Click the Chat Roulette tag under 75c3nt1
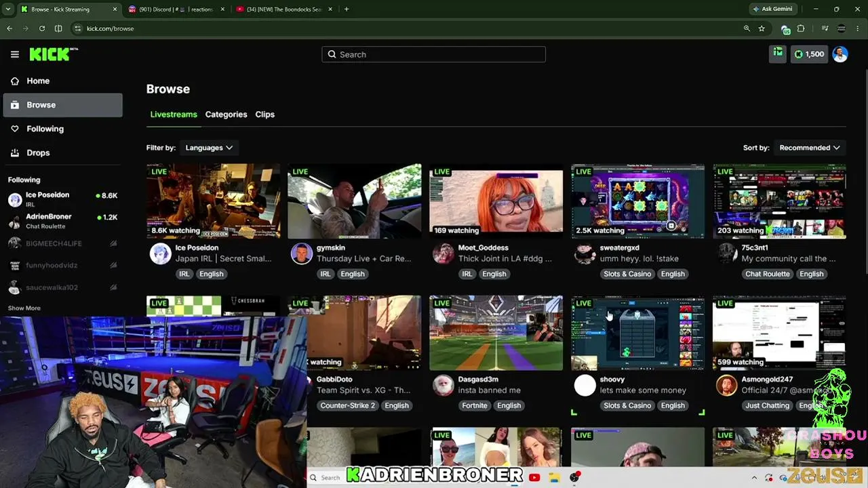This screenshot has height=488, width=868. (x=767, y=274)
